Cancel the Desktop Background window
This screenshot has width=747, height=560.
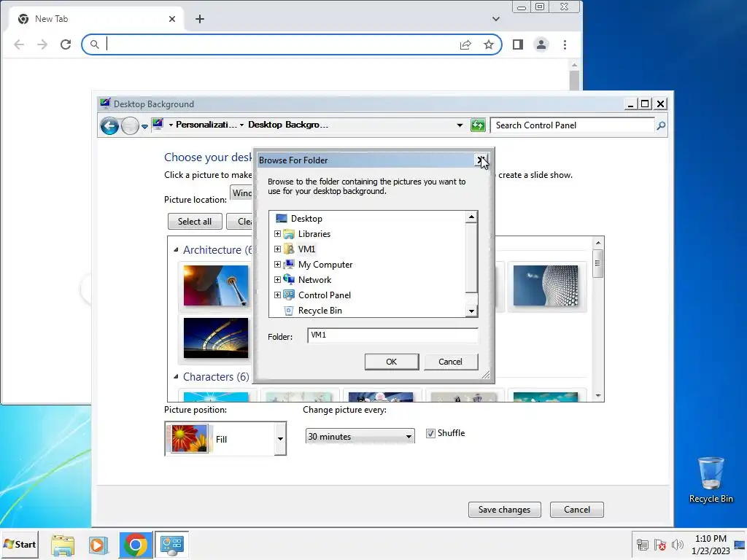click(x=576, y=510)
